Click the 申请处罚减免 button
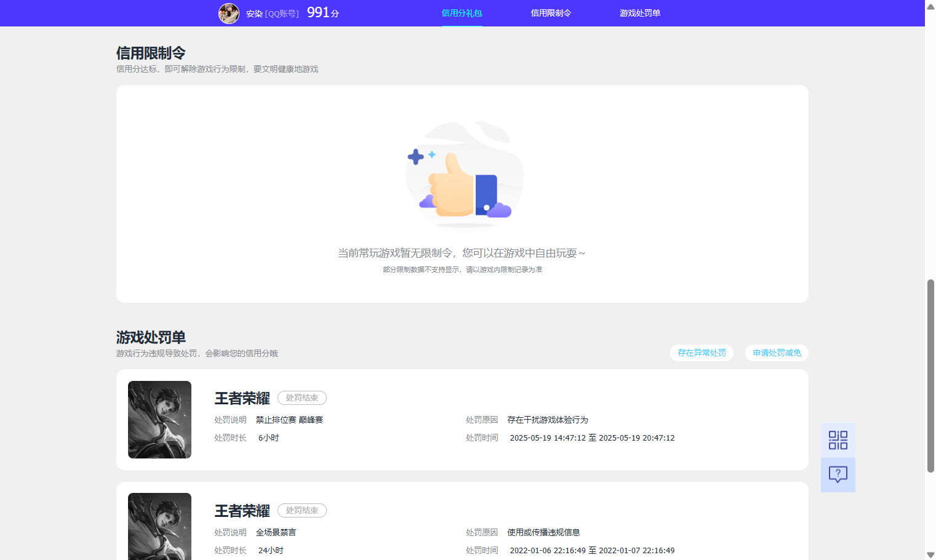This screenshot has height=560, width=936. 777,353
